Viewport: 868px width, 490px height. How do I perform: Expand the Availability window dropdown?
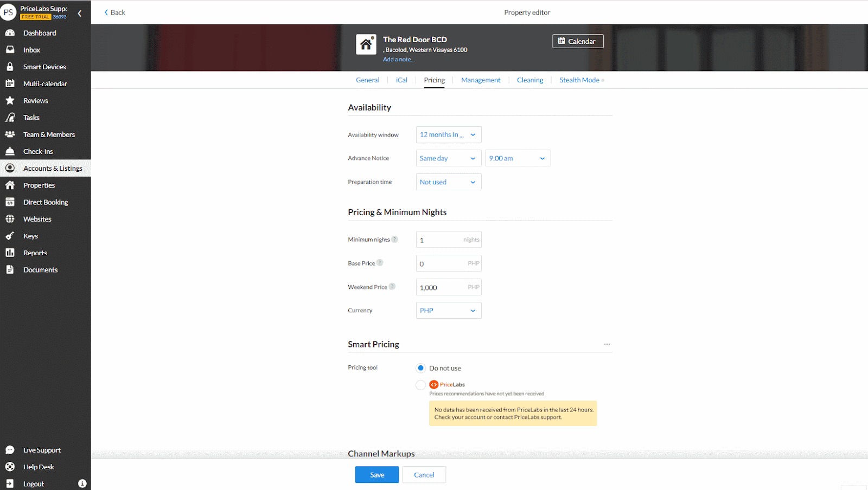click(448, 135)
